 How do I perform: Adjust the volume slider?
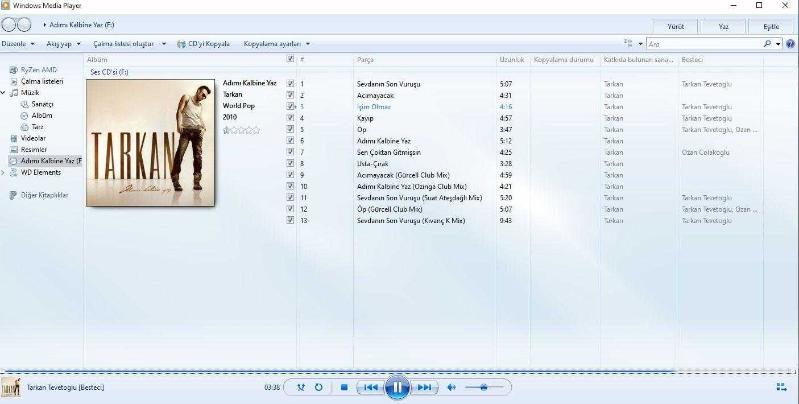coord(484,388)
